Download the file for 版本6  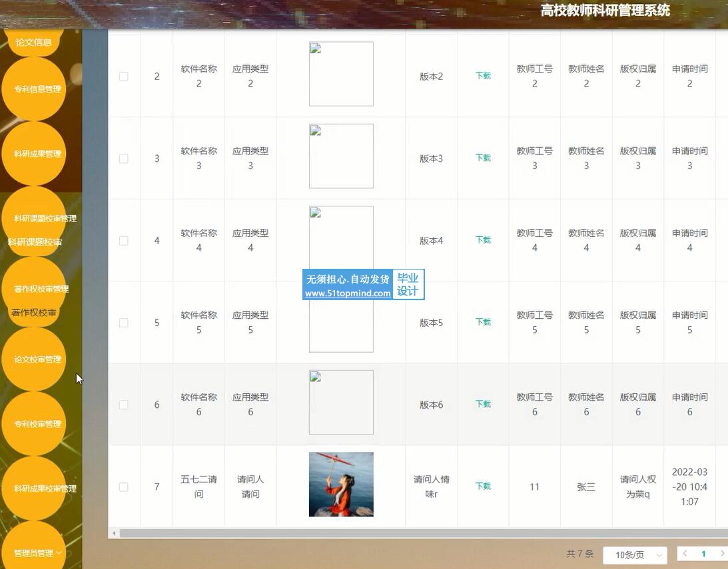pos(483,404)
